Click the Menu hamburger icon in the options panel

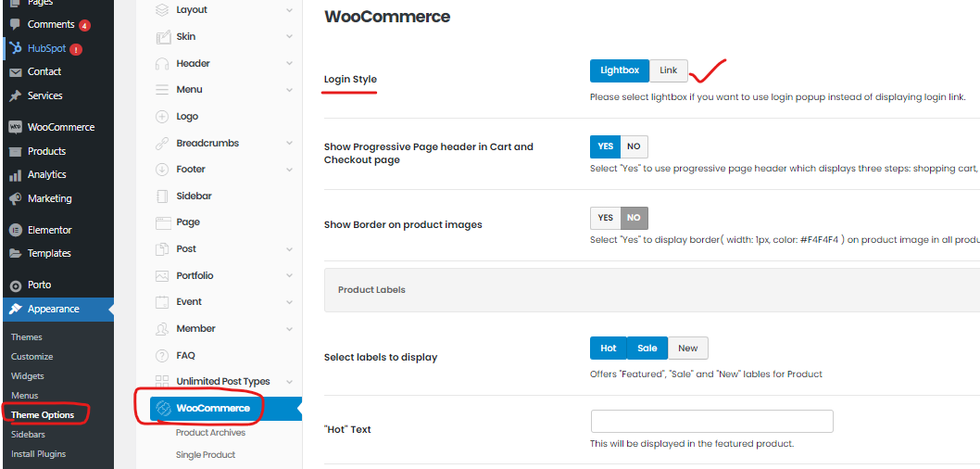click(x=162, y=90)
